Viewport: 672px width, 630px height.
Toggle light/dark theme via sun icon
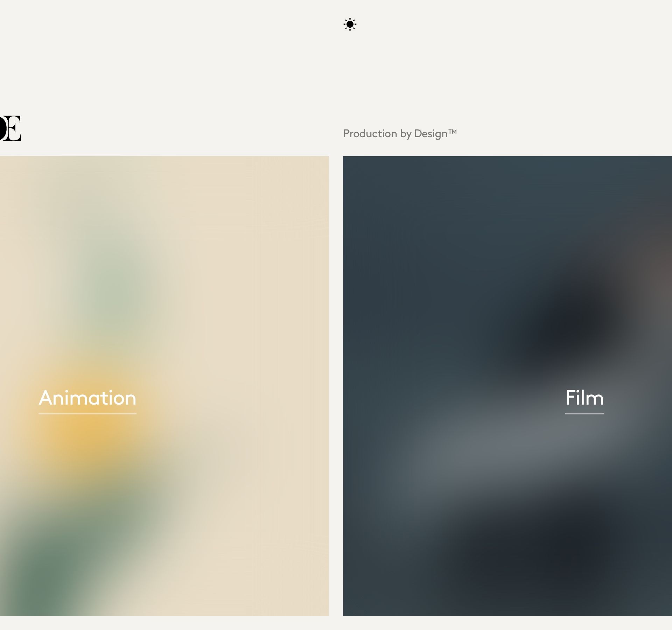click(x=350, y=24)
